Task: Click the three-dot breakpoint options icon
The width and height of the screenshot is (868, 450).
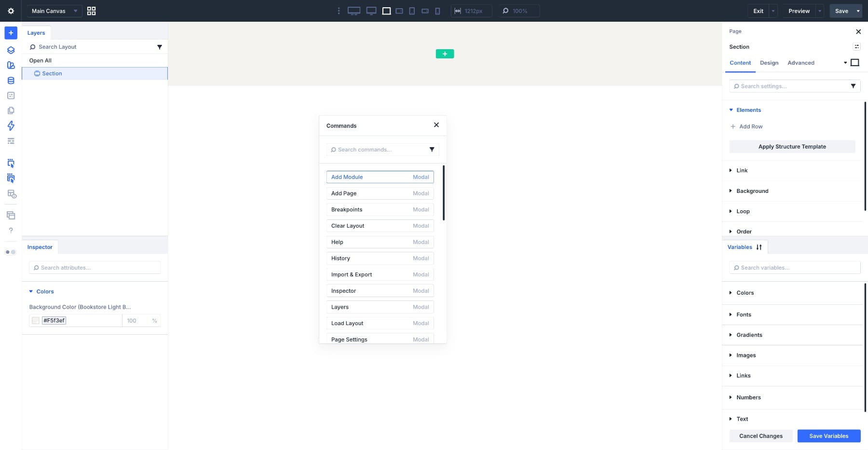Action: point(339,11)
